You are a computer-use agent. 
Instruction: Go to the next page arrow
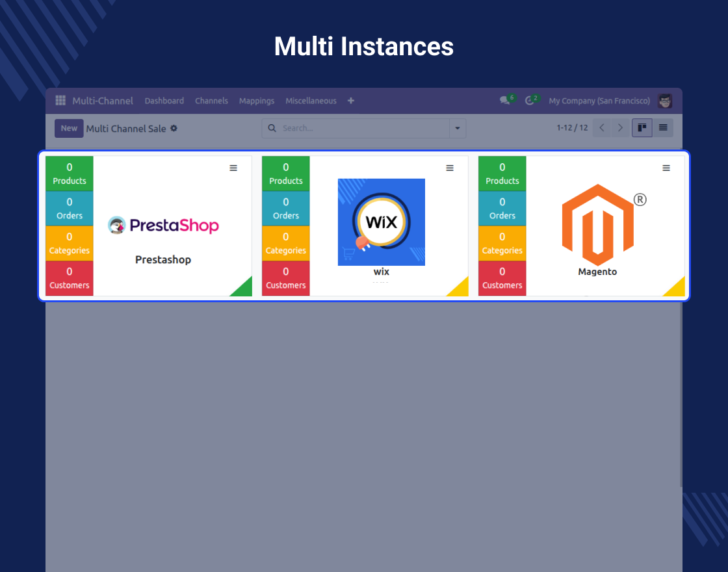(621, 128)
